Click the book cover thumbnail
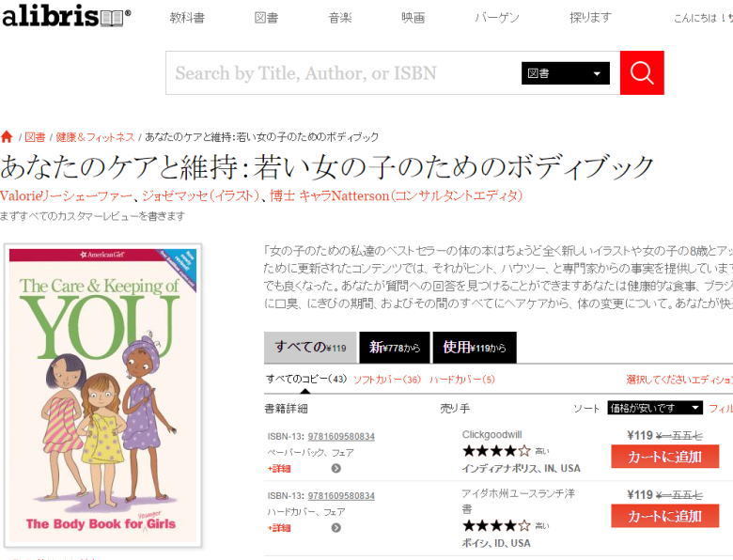 tap(102, 396)
